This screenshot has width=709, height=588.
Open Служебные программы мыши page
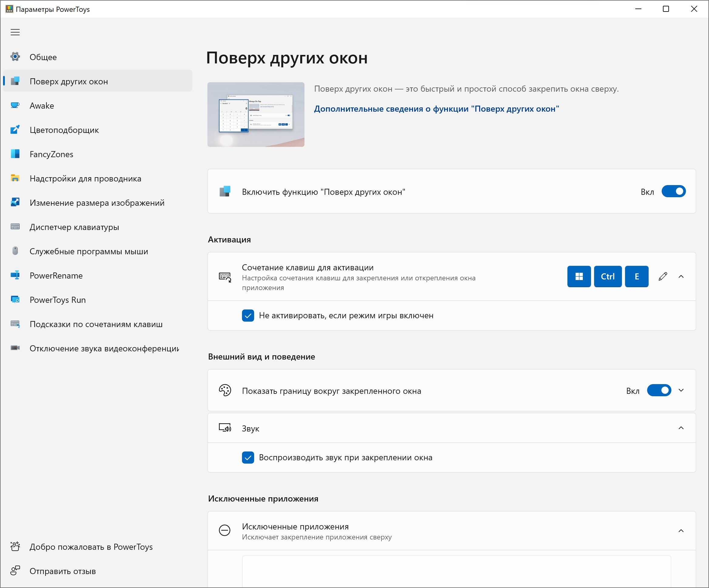pos(98,251)
